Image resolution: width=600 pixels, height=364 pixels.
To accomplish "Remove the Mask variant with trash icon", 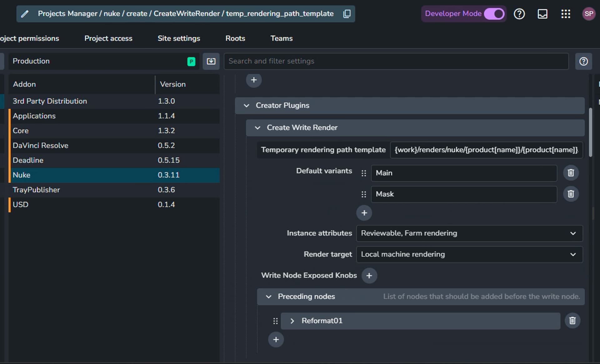I will (x=571, y=194).
